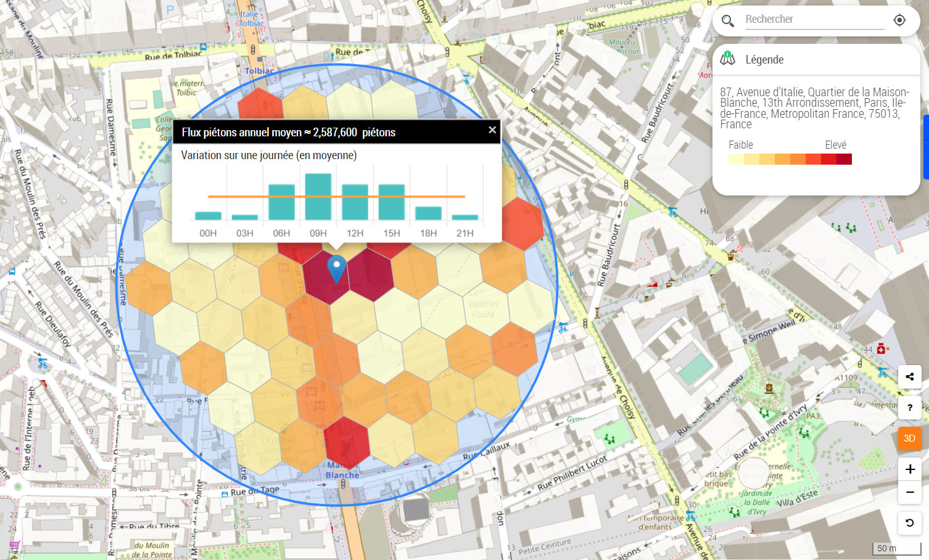Image resolution: width=929 pixels, height=560 pixels.
Task: Click the 03H bar in chart
Action: point(245,217)
